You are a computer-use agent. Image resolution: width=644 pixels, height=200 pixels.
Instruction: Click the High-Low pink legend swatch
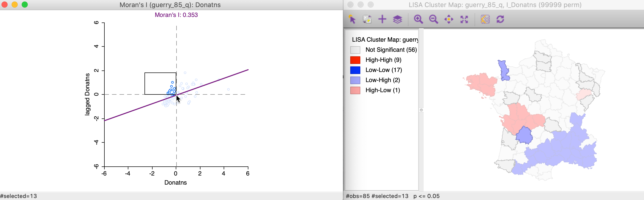click(355, 90)
